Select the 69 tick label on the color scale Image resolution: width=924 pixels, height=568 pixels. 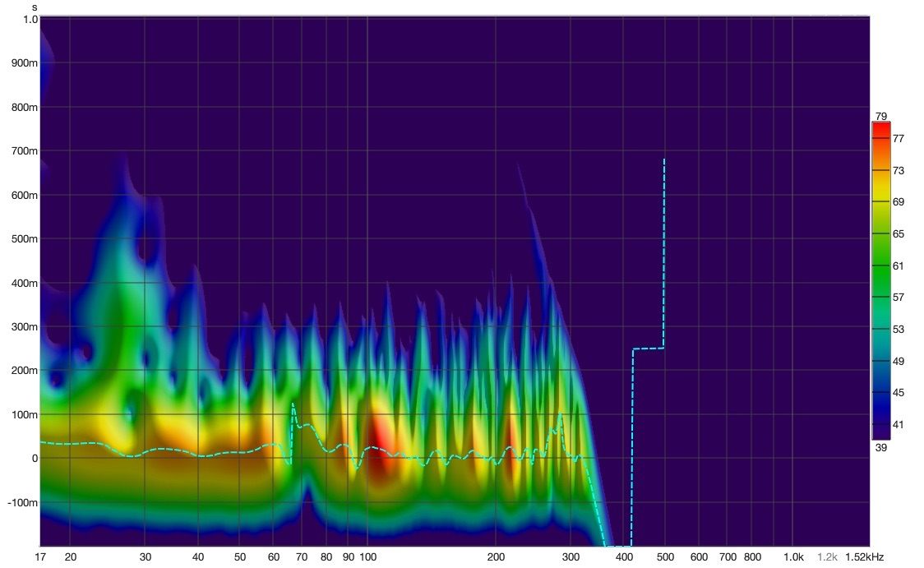click(x=898, y=202)
